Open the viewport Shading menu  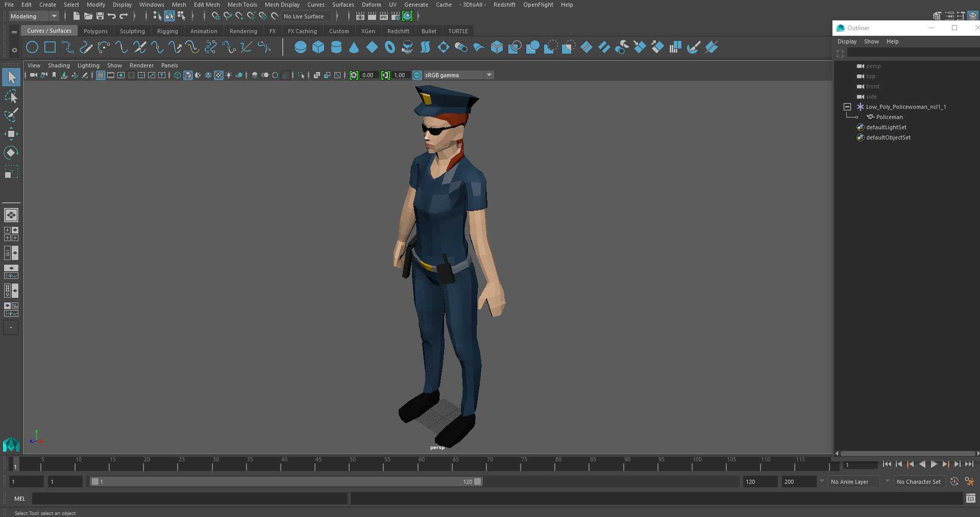(x=59, y=65)
